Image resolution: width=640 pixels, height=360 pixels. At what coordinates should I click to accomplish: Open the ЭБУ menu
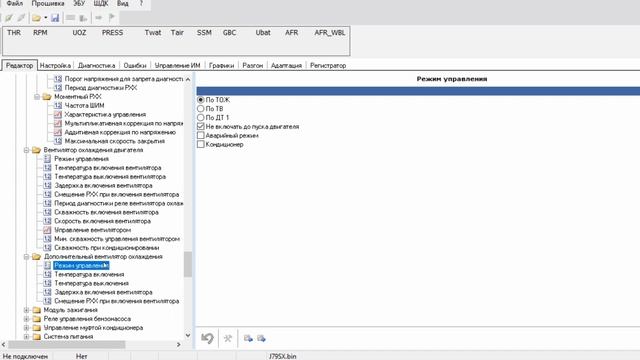[79, 4]
